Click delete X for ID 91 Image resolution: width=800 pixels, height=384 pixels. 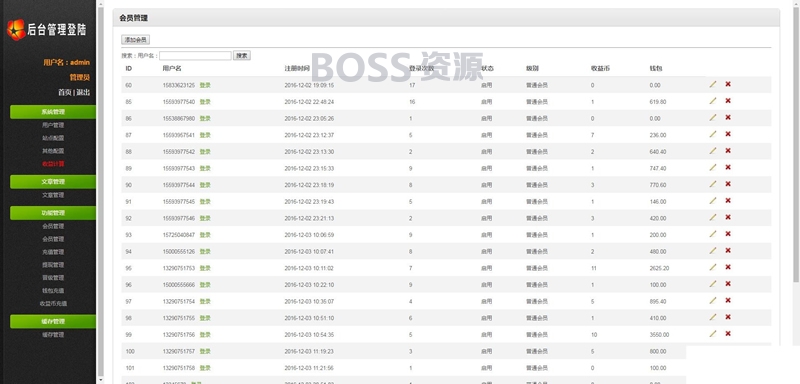728,200
